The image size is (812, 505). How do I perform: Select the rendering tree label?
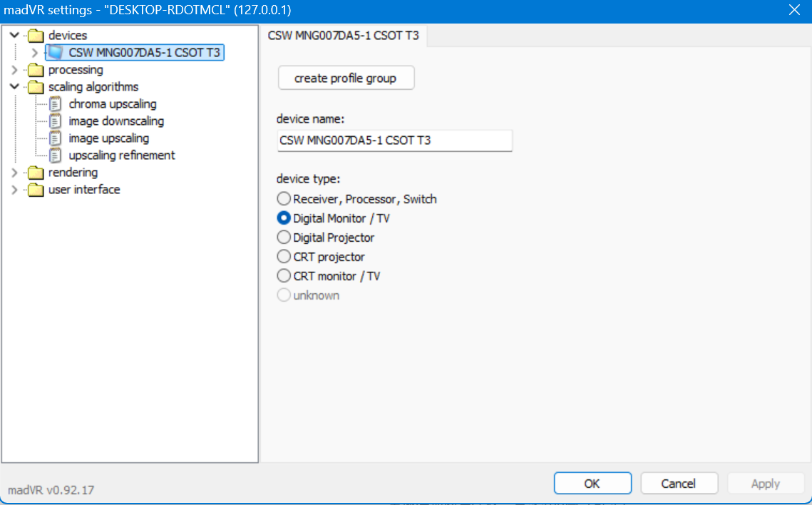pyautogui.click(x=73, y=173)
